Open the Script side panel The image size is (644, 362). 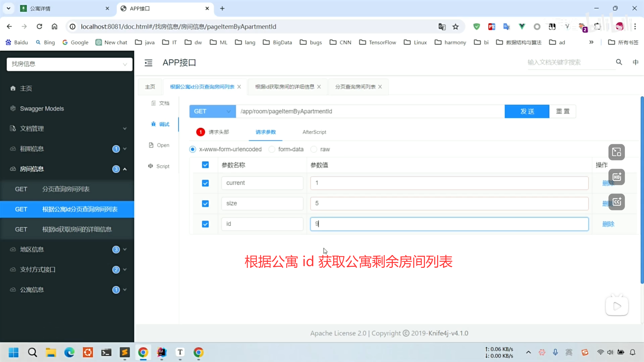[159, 166]
